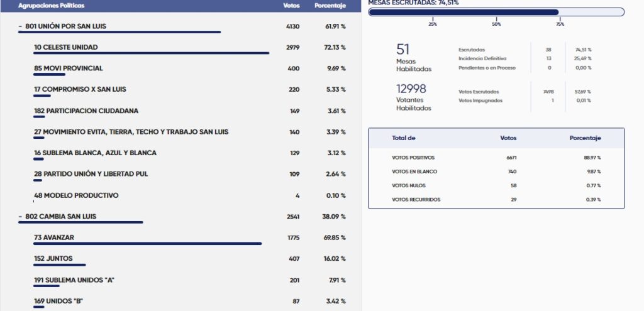Select 16 Sublema Blanca, Azul y Blanca
The width and height of the screenshot is (644, 311).
95,153
